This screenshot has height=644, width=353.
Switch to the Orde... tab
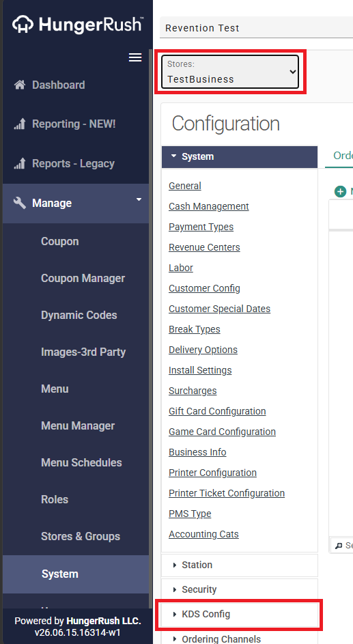coord(340,156)
